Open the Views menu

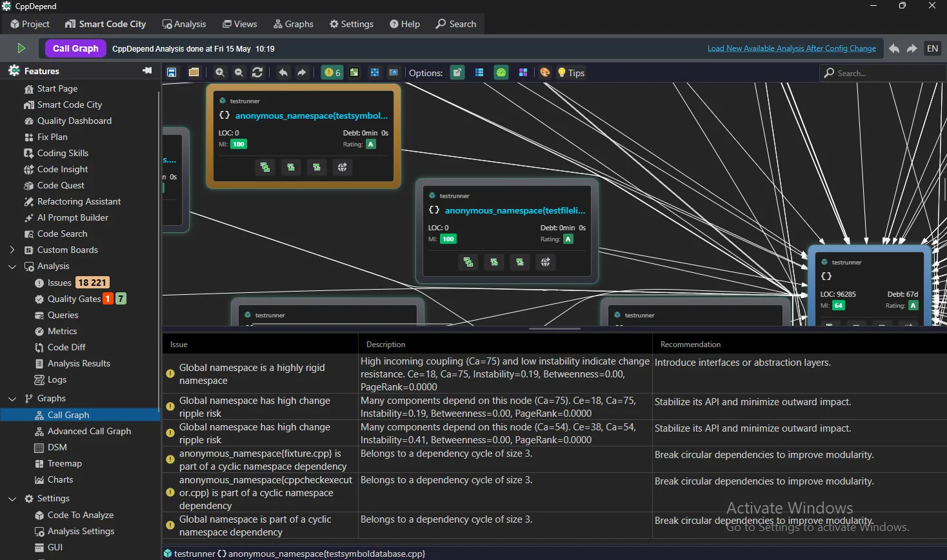click(240, 24)
